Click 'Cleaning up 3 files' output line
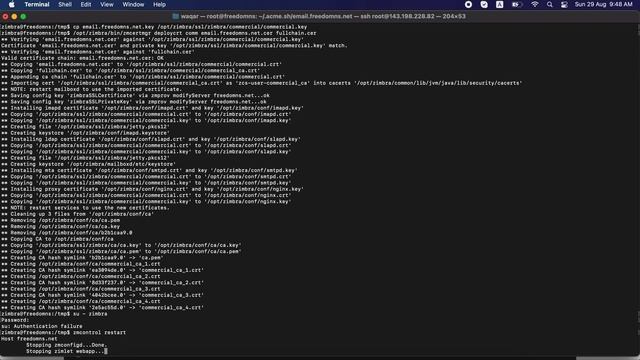 pos(77,214)
